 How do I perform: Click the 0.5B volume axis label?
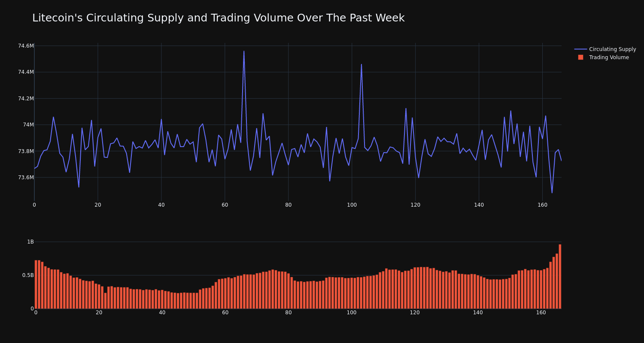[x=28, y=275]
